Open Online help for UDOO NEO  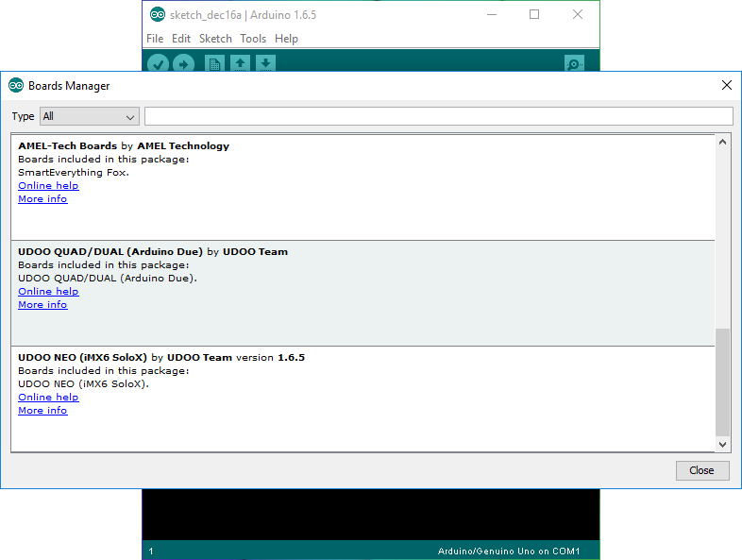tap(48, 398)
